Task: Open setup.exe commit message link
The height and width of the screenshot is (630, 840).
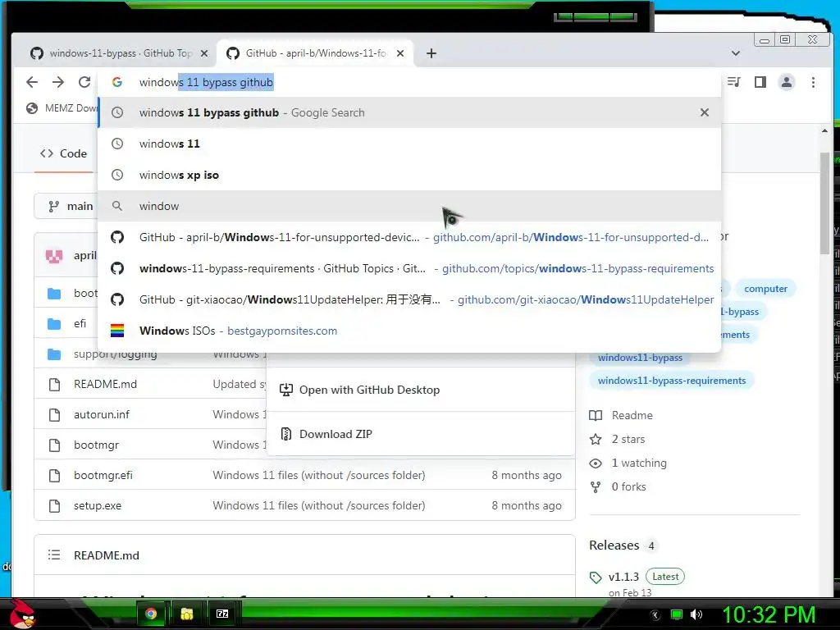Action: click(x=319, y=505)
